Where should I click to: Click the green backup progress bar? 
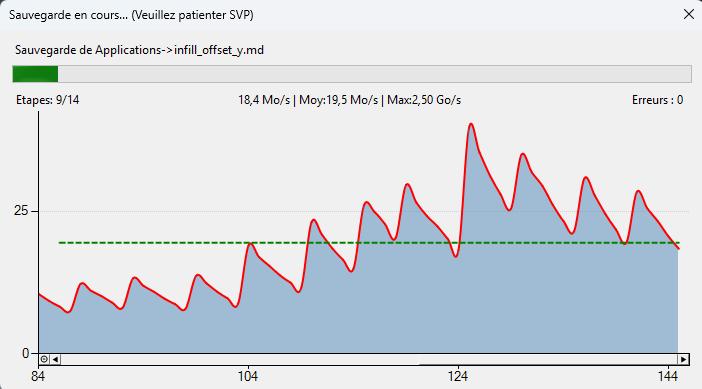(x=352, y=74)
